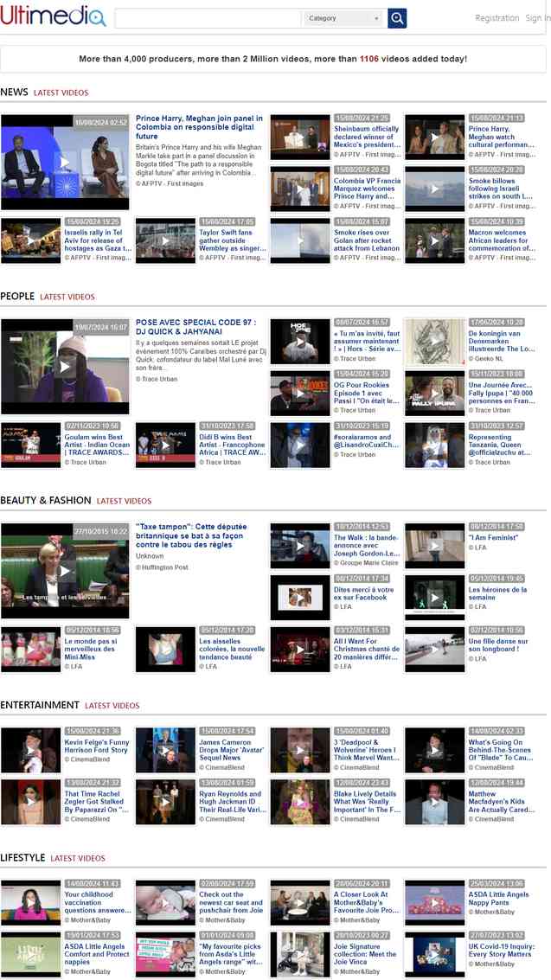Screen dimensions: 551x980
Task: Play Dites merci à votre ex thumbnail
Action: [x=300, y=598]
